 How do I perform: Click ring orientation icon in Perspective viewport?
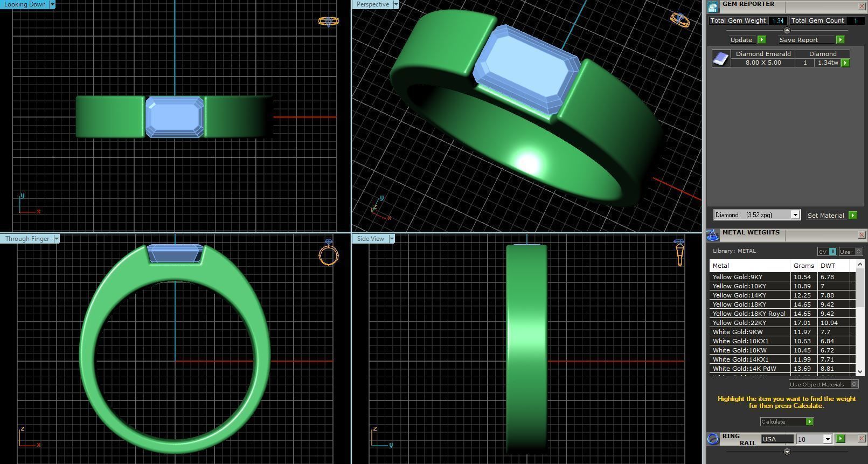pos(679,20)
